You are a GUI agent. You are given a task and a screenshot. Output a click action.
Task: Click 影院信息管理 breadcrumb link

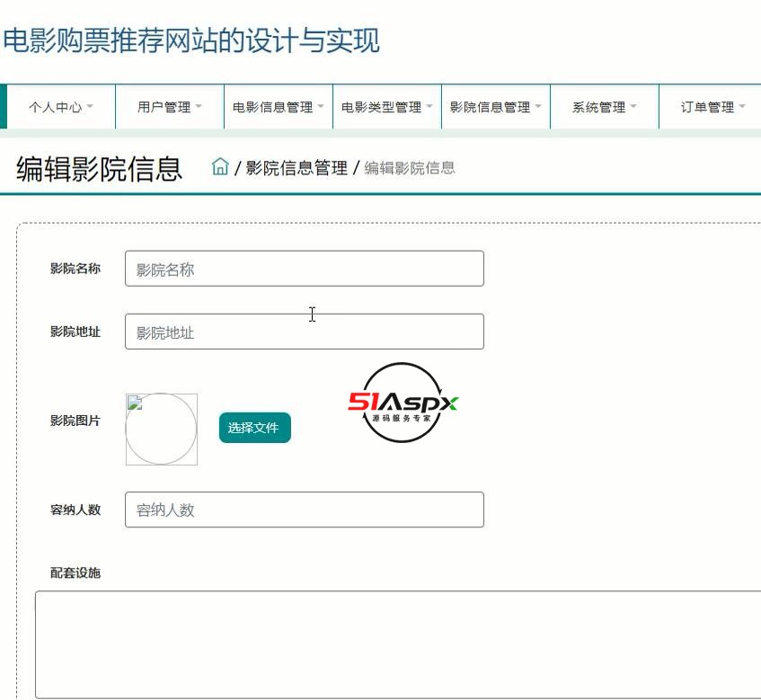pos(296,168)
